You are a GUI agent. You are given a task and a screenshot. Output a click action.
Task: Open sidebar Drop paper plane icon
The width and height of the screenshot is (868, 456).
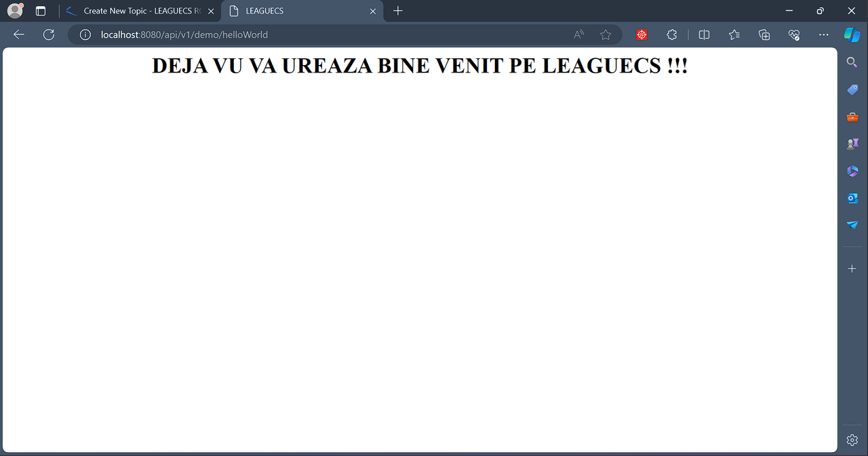(852, 225)
